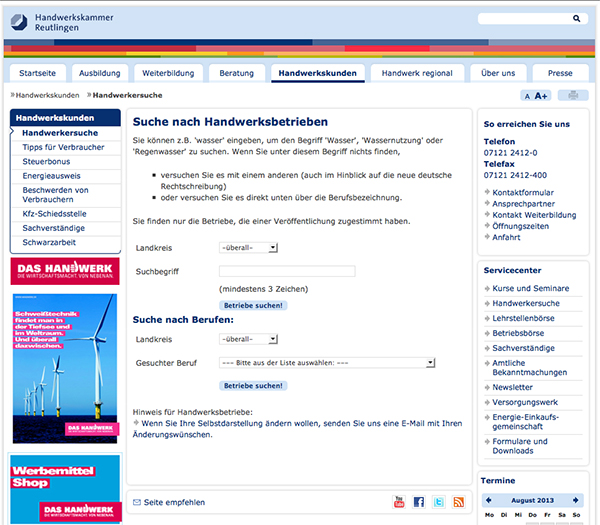
Task: Open the Handwerk regional tab
Action: 416,73
